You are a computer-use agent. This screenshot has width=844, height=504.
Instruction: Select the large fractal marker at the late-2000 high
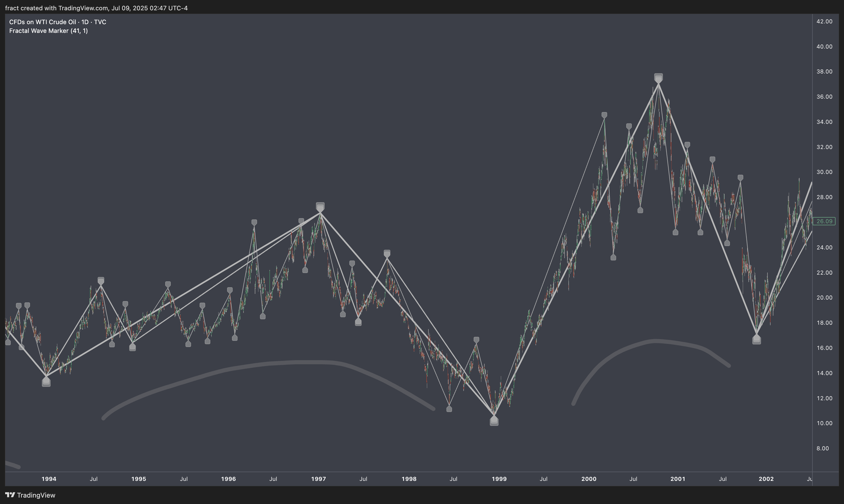658,78
